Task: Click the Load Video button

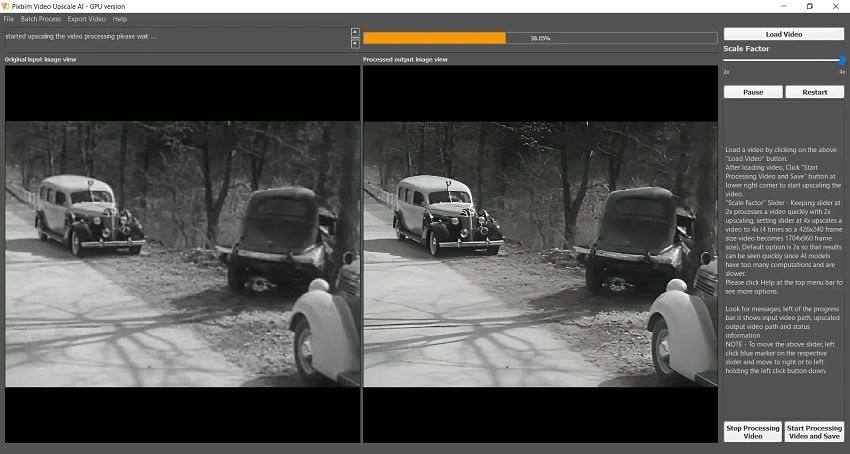Action: pyautogui.click(x=784, y=34)
